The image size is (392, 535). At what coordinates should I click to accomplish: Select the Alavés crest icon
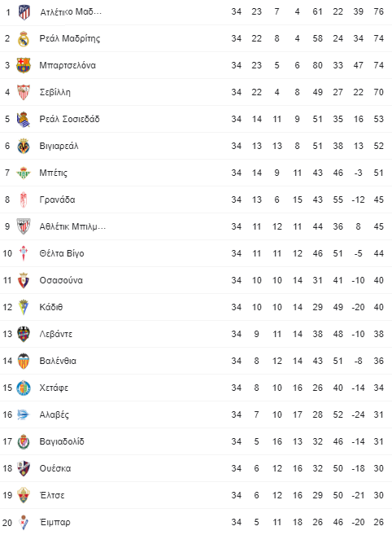tap(24, 414)
